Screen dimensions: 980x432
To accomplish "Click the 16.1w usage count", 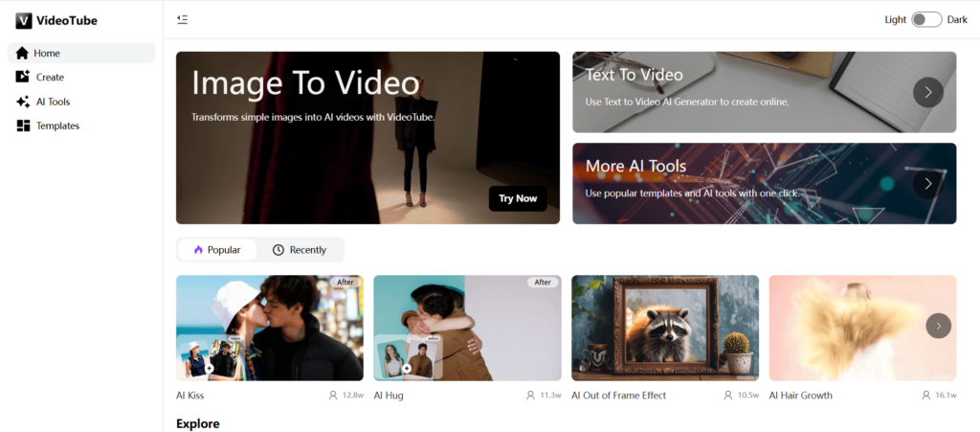I will click(x=946, y=395).
